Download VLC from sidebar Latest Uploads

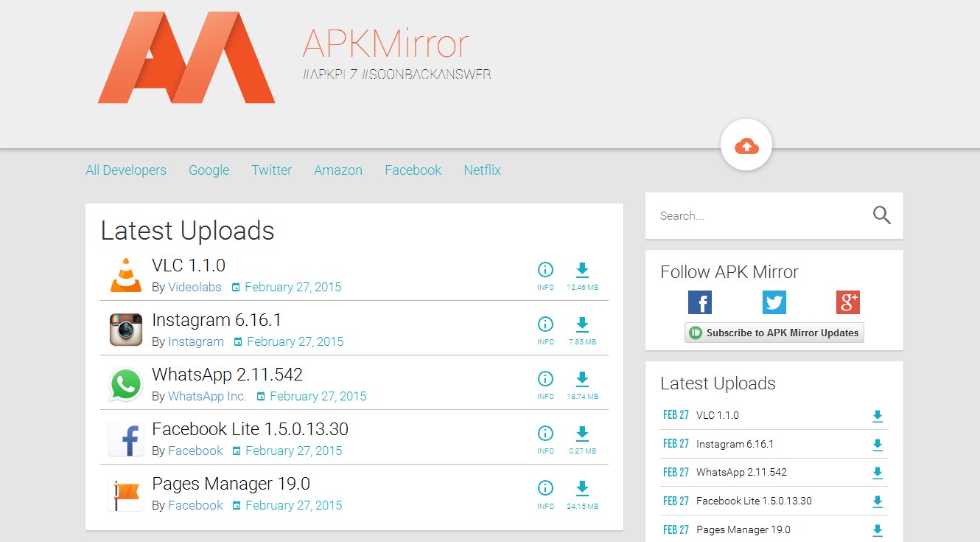[x=877, y=416]
